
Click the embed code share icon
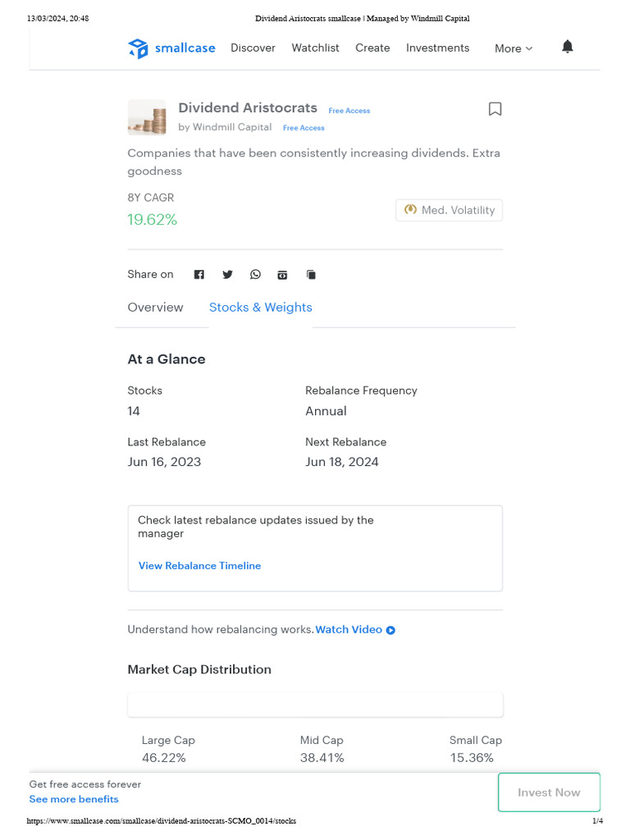click(x=282, y=275)
